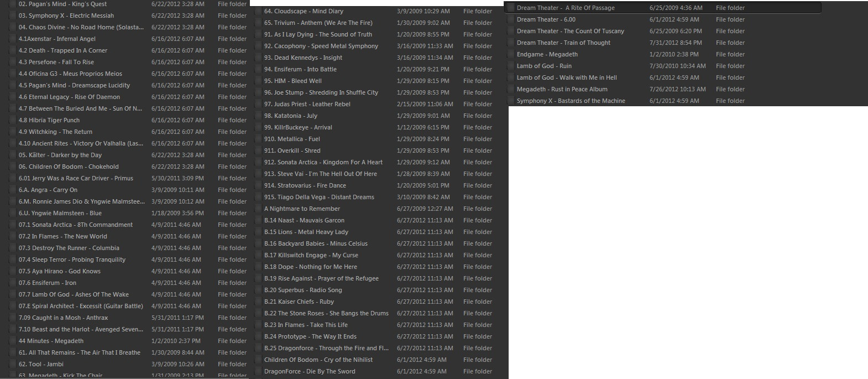The height and width of the screenshot is (379, 868).
Task: Select the folder icon for 'B.21 Kaiser Chiefs - Ruby'
Action: [x=258, y=302]
